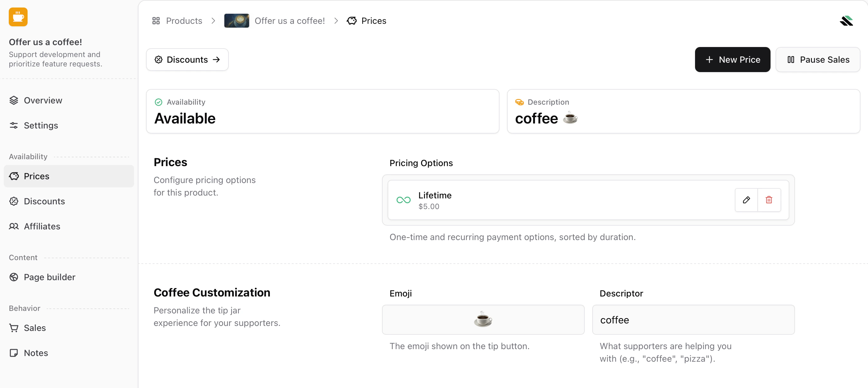Select the Discounts percent-badge icon in sidebar
The image size is (868, 388).
point(14,201)
